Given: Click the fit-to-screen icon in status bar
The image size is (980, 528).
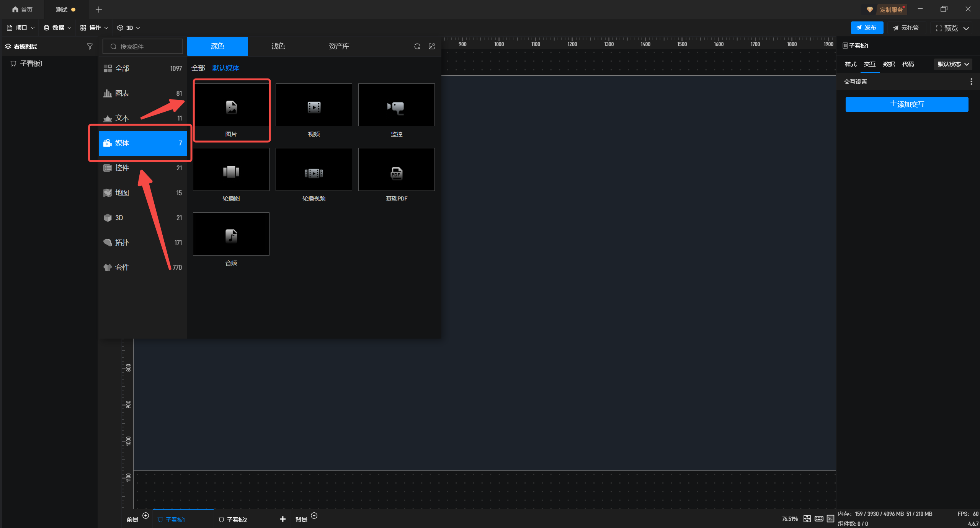Looking at the screenshot, I should click(x=807, y=518).
